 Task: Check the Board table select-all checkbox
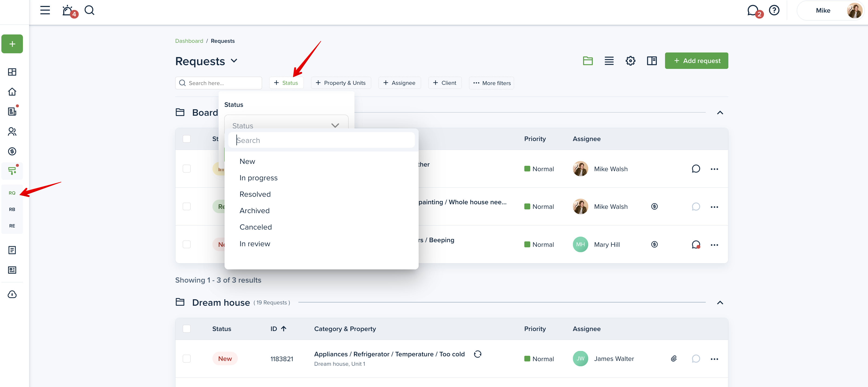click(x=187, y=139)
